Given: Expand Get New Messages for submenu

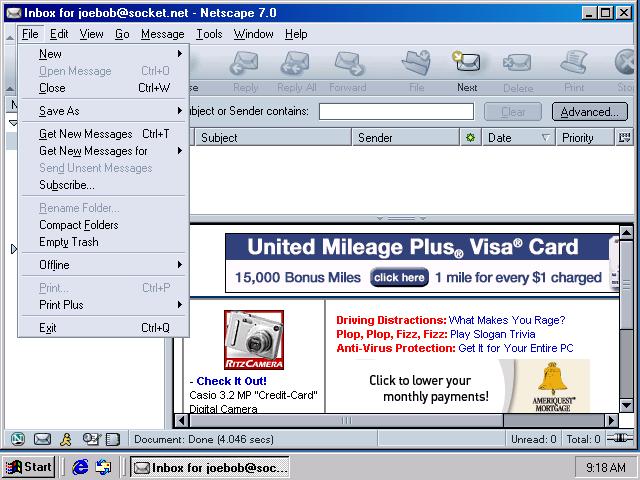Looking at the screenshot, I should click(104, 151).
